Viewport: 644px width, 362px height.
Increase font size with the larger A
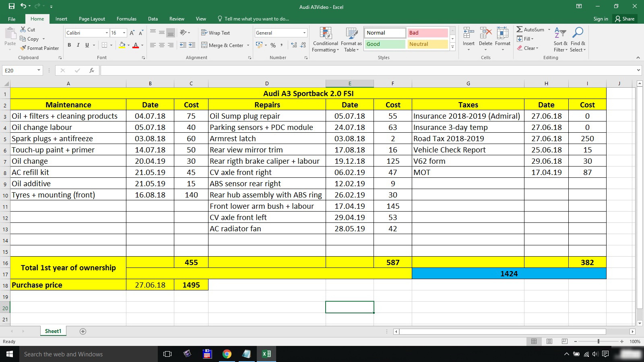tap(132, 33)
